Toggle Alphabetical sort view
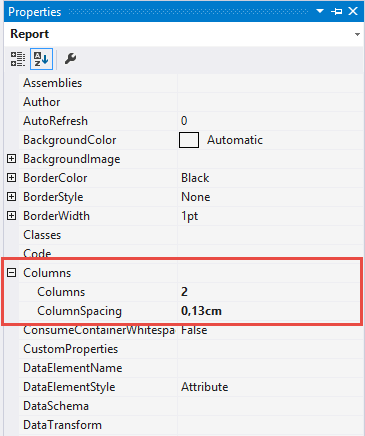Screen dimensions: 365x436 pyautogui.click(x=41, y=59)
